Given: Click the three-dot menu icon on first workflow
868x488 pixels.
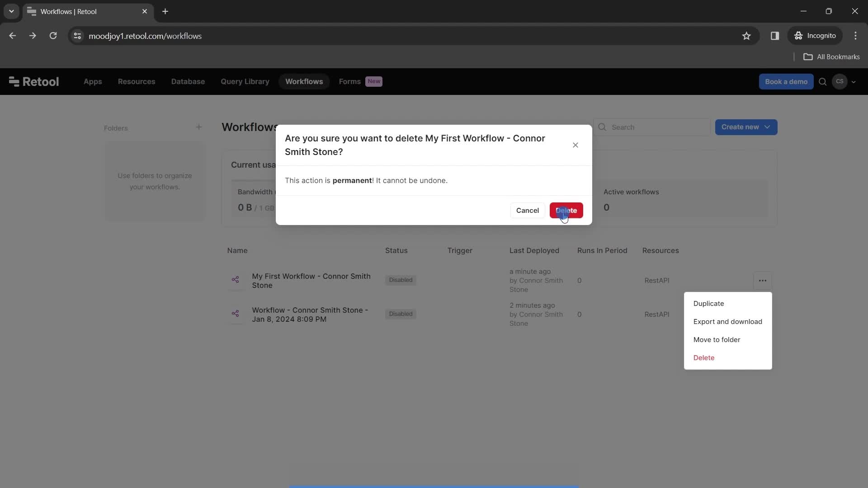Looking at the screenshot, I should click(763, 280).
